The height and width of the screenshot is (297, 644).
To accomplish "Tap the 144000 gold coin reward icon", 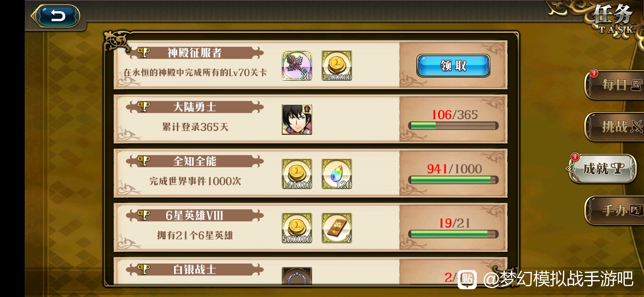I will [297, 174].
